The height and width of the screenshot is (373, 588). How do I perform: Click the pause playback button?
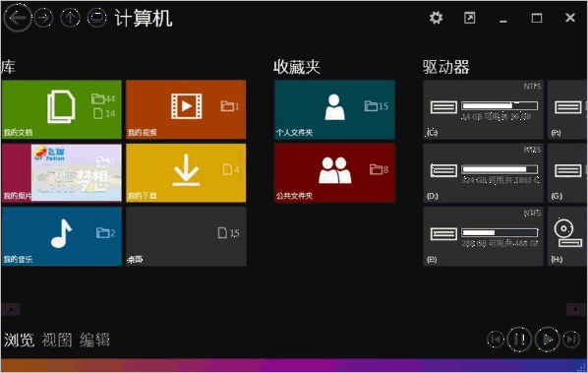519,340
